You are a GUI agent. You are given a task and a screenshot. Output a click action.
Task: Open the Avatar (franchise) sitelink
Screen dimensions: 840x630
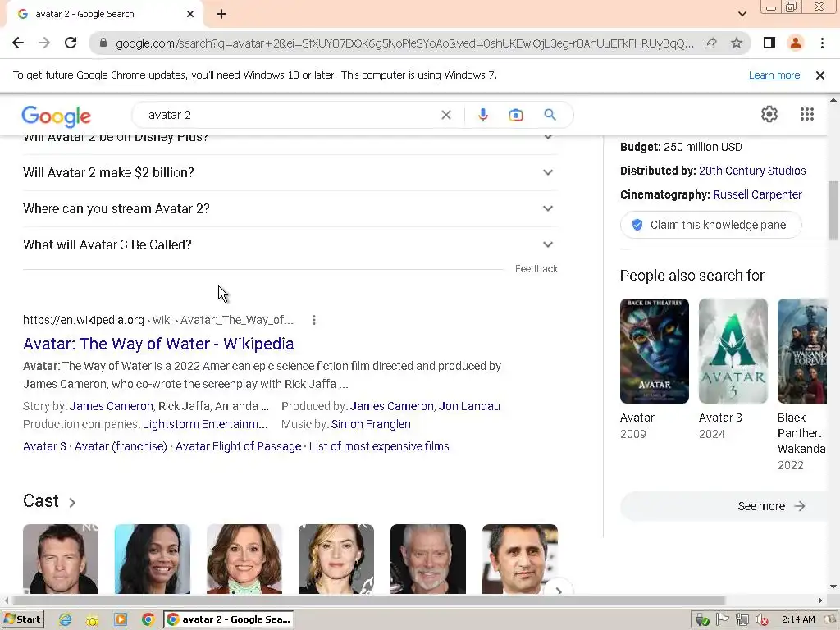(121, 446)
